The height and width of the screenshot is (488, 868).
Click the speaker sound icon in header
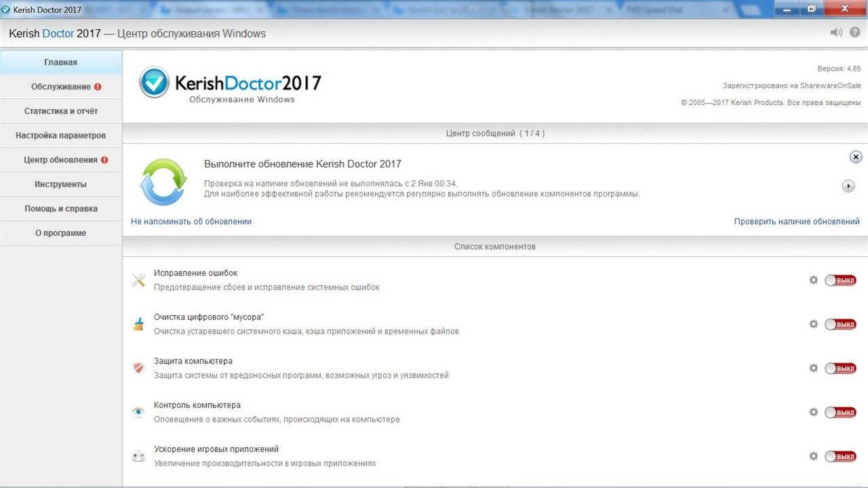[x=836, y=33]
